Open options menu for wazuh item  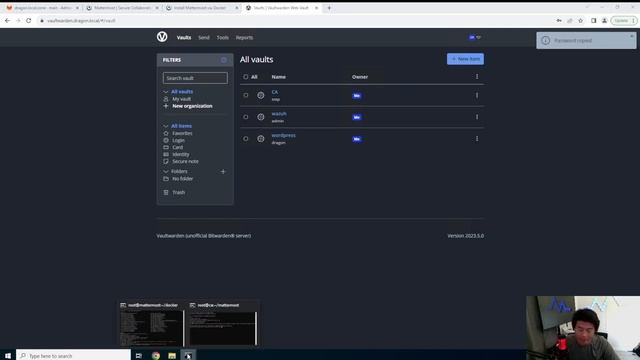point(477,117)
